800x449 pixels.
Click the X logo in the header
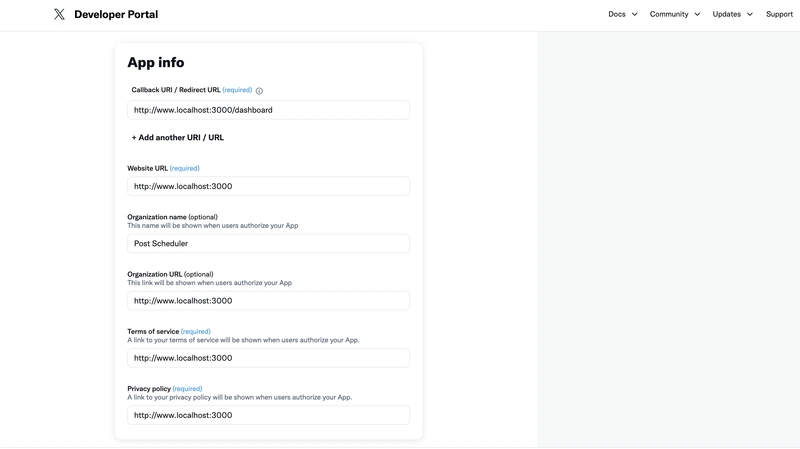[x=60, y=15]
